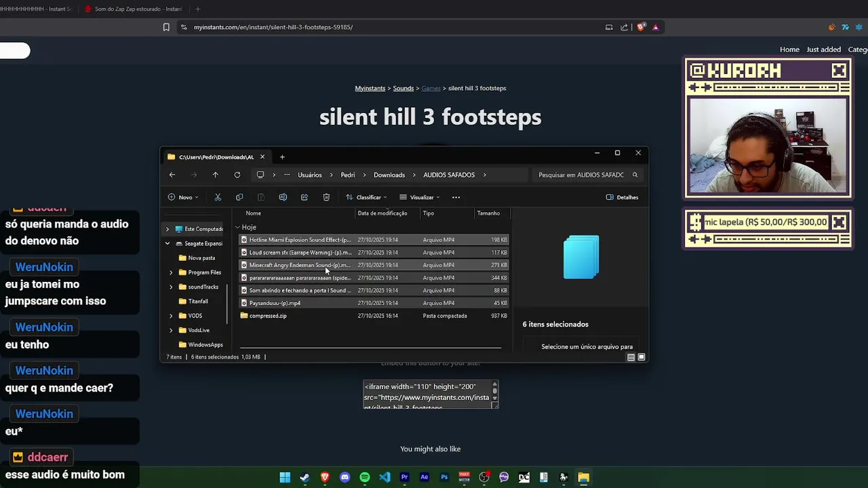This screenshot has height=488, width=868.
Task: Rename the selected files
Action: click(x=283, y=197)
